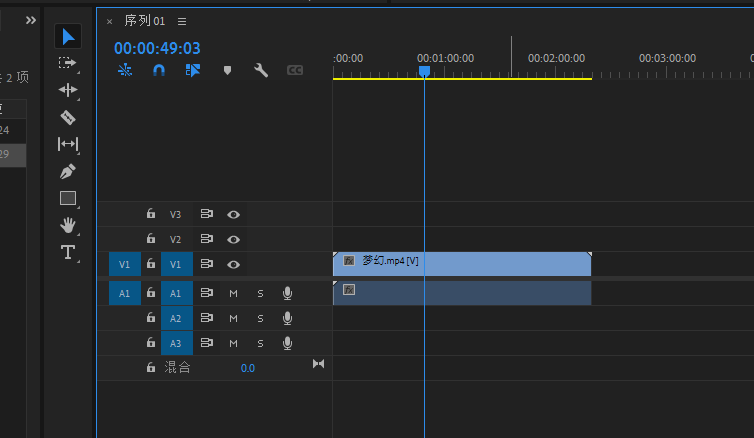Open the 序列01 panel menu
This screenshot has width=754, height=438.
[x=181, y=21]
